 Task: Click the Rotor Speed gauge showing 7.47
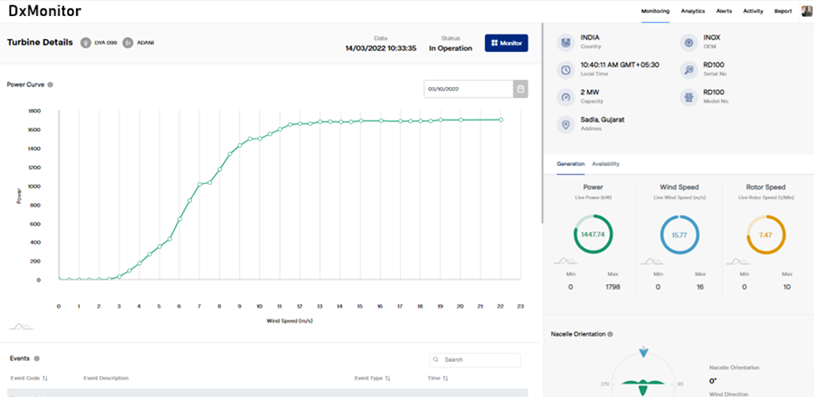click(766, 235)
